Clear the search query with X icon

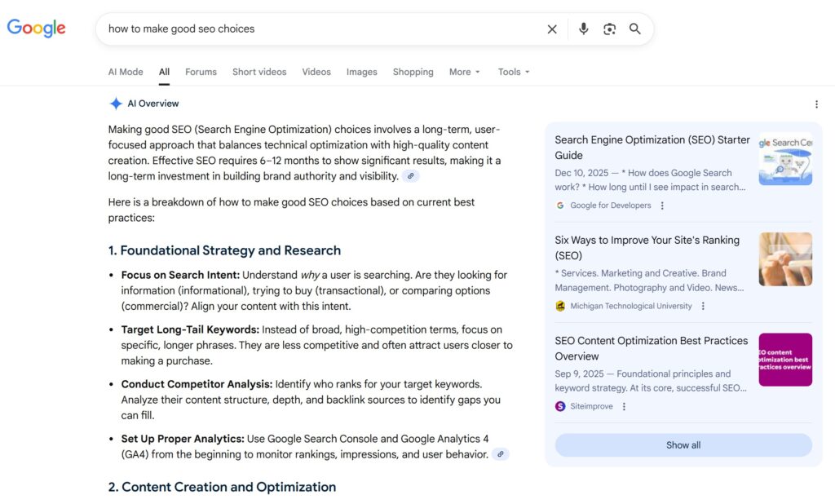tap(552, 29)
